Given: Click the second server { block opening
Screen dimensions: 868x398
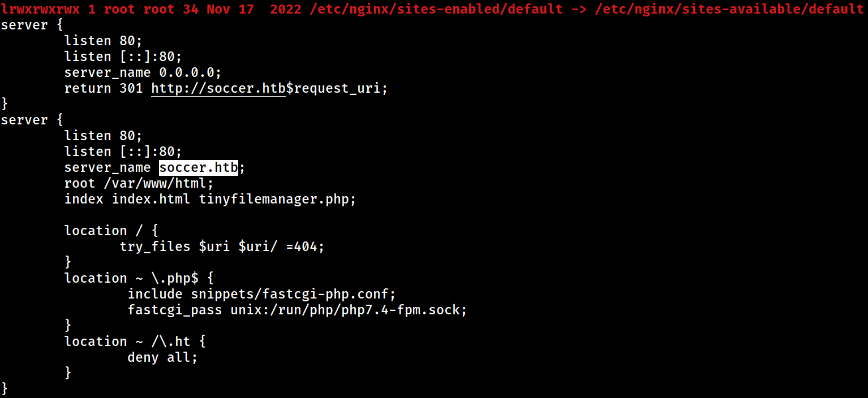Looking at the screenshot, I should [x=32, y=120].
